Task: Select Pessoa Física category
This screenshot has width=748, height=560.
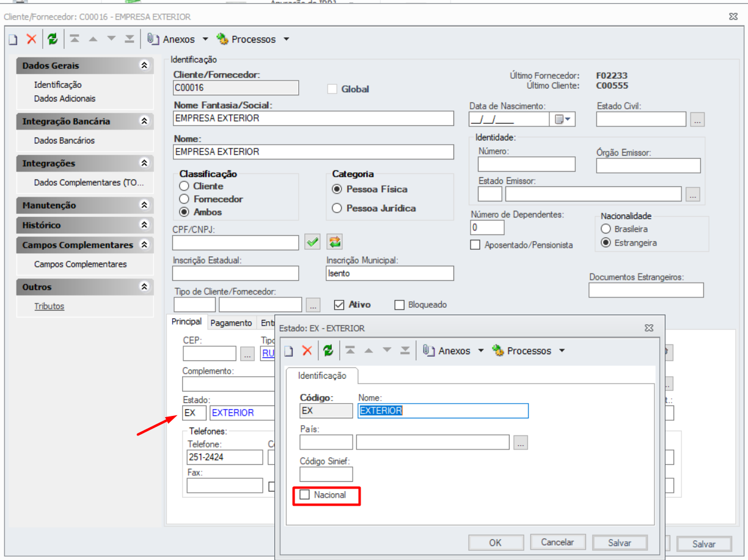Action: [337, 189]
